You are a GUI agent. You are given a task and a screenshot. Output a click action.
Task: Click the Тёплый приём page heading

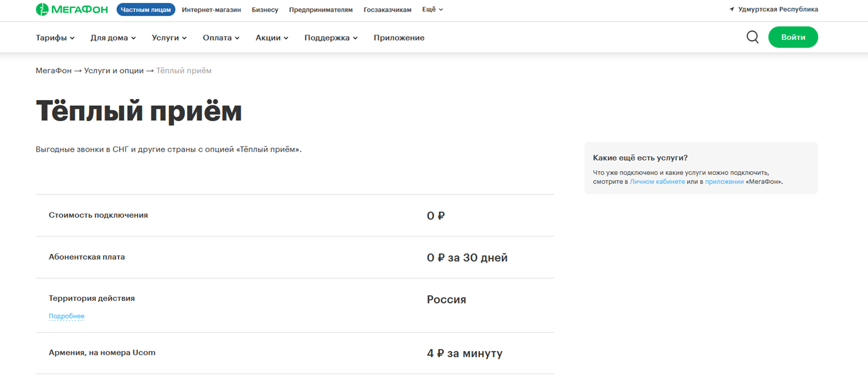point(139,111)
